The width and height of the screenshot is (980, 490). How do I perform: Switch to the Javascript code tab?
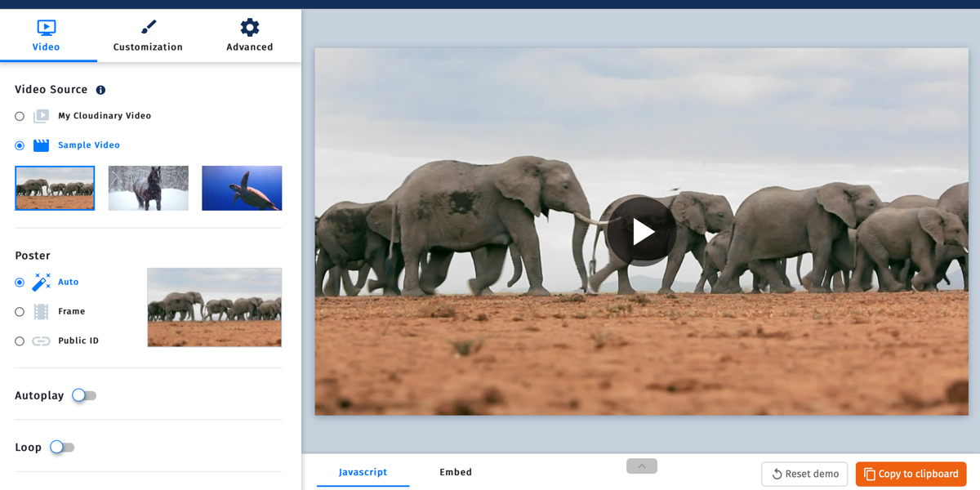(363, 472)
